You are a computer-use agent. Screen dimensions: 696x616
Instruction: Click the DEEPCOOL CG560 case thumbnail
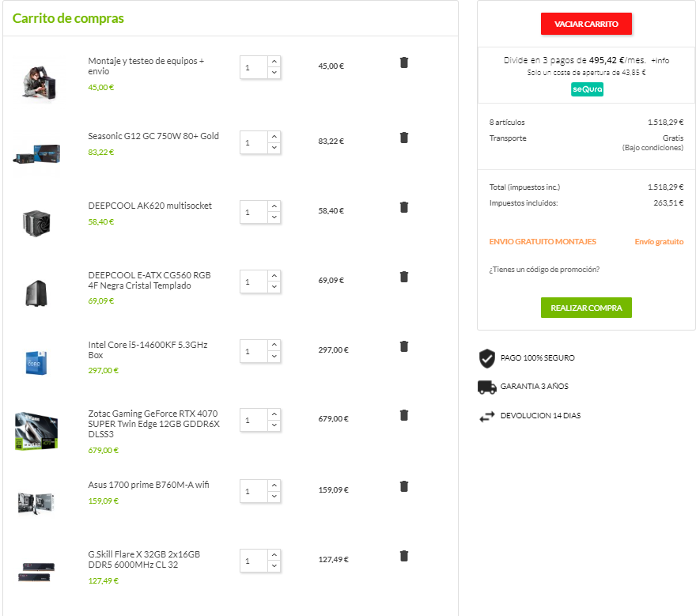(36, 293)
